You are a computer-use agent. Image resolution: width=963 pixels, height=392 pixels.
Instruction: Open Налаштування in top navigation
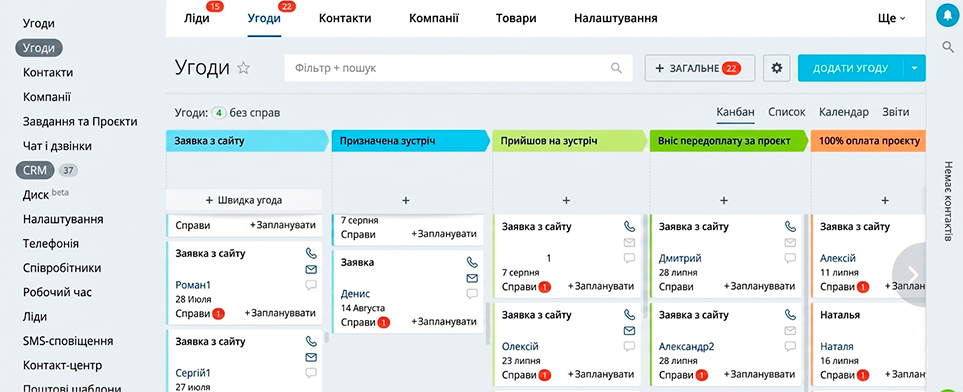(x=615, y=18)
